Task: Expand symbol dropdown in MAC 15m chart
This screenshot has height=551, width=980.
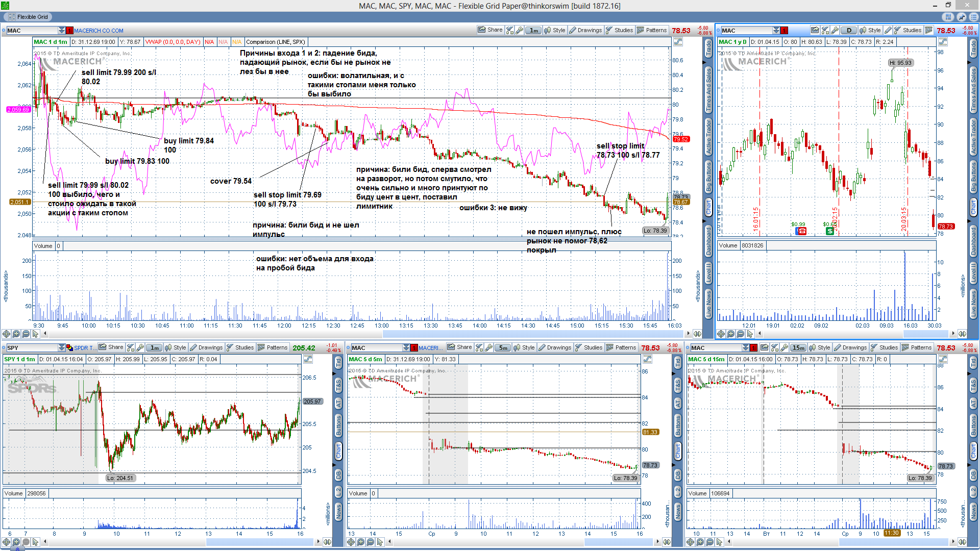Action: (x=746, y=348)
